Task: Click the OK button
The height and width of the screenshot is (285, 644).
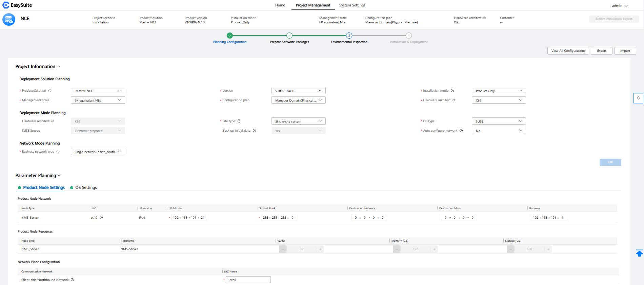Action: pos(610,162)
